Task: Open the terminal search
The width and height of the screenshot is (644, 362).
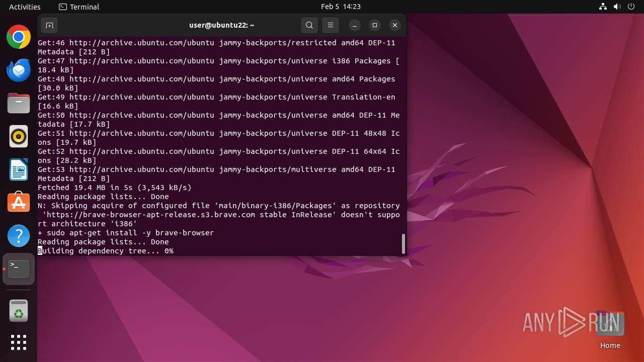Action: 309,25
